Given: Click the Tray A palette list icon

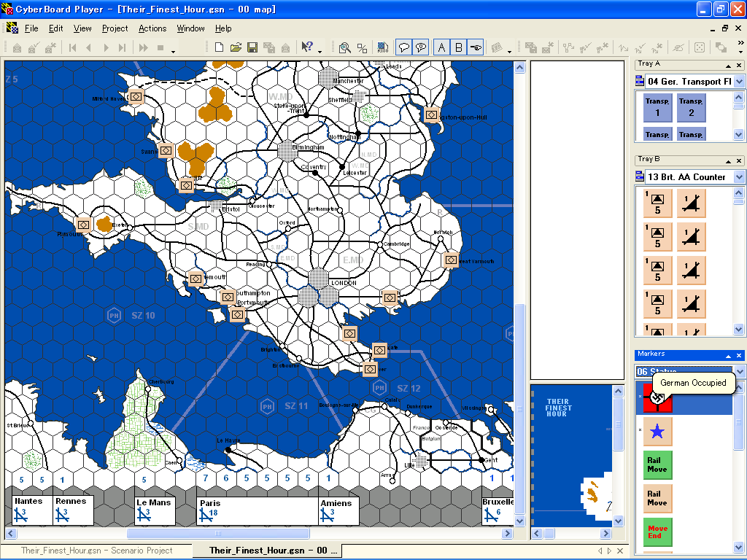Looking at the screenshot, I should click(640, 81).
